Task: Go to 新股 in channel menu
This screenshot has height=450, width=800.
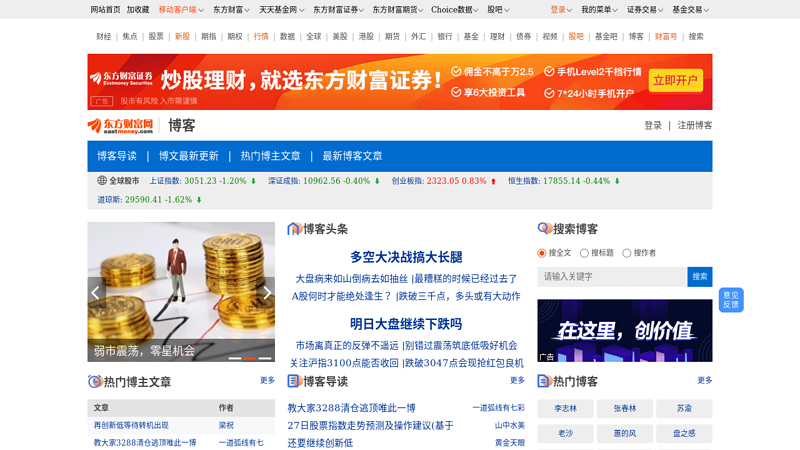Action: [x=182, y=36]
